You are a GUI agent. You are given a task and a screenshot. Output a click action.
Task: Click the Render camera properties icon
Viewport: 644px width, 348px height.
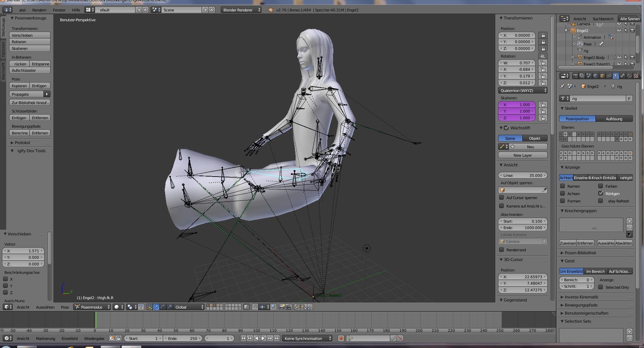(x=575, y=76)
